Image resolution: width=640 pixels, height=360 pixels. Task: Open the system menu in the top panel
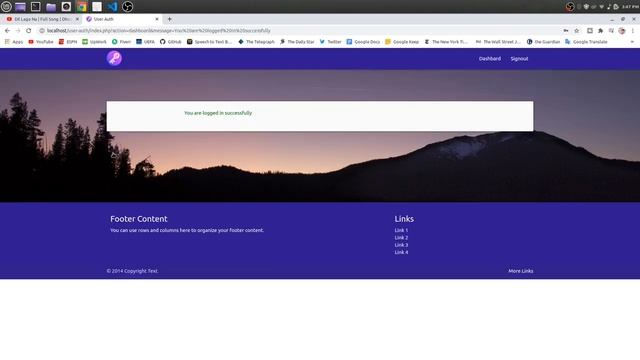tap(6, 7)
